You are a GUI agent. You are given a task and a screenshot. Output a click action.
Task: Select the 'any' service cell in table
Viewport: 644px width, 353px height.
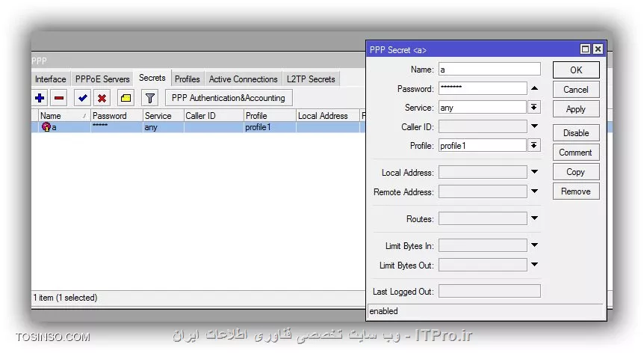[x=164, y=127]
